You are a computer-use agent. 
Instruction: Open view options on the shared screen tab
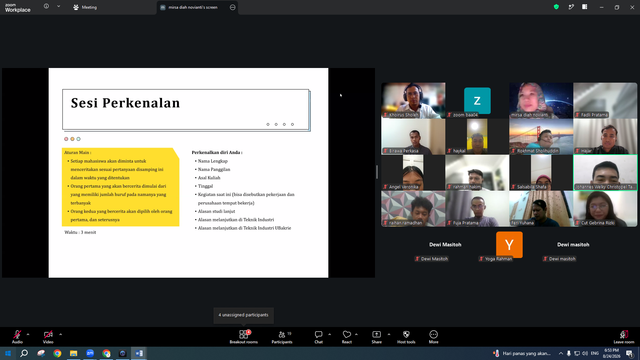pyautogui.click(x=233, y=7)
